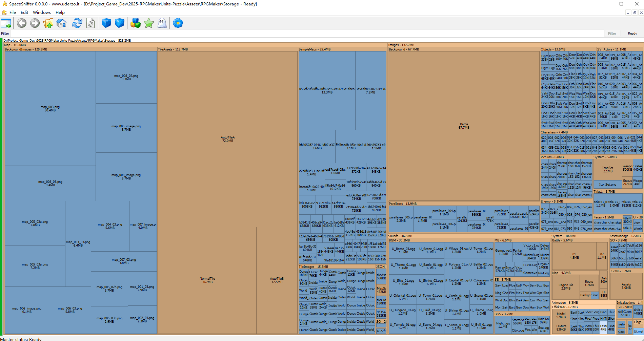Open the Edit menu
Screen dimensions: 644x341
pos(24,13)
